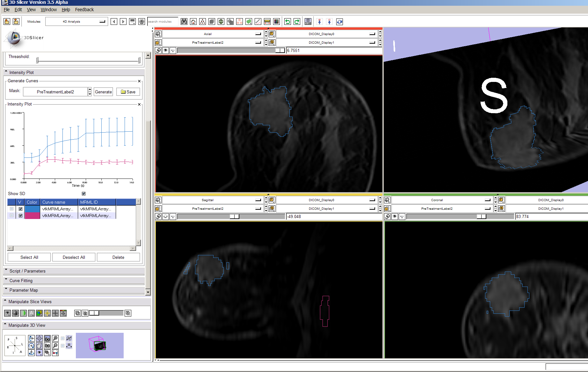Open the Feedback menu
Image resolution: width=588 pixels, height=372 pixels.
[84, 10]
